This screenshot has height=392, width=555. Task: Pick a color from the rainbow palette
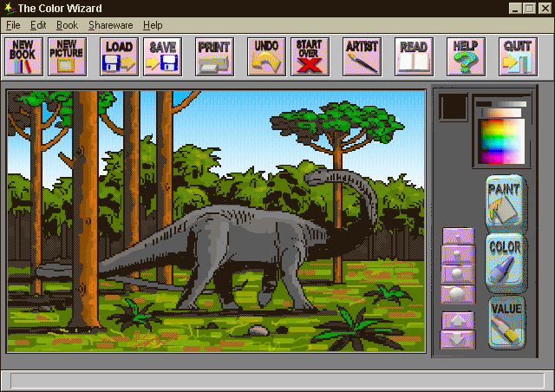501,141
